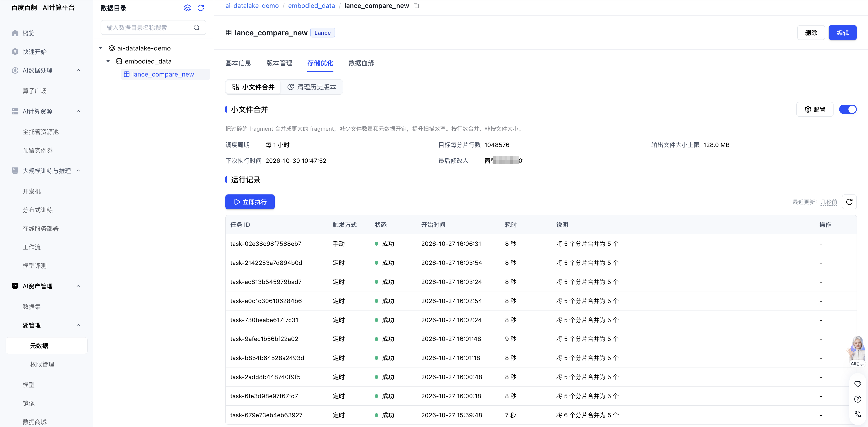Open ai-datalake-demo breadcrumb link
Image resolution: width=868 pixels, height=427 pixels.
pos(252,6)
